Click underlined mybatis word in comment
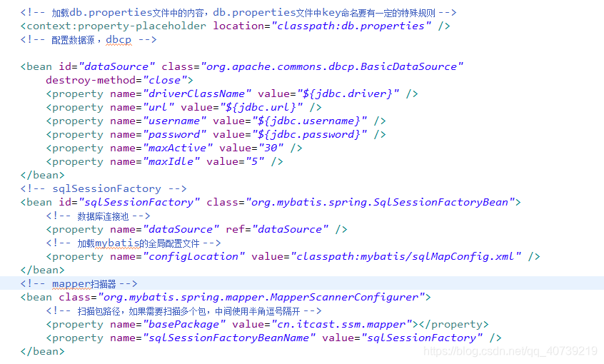Screen dimensions: 604x364 [x=117, y=243]
